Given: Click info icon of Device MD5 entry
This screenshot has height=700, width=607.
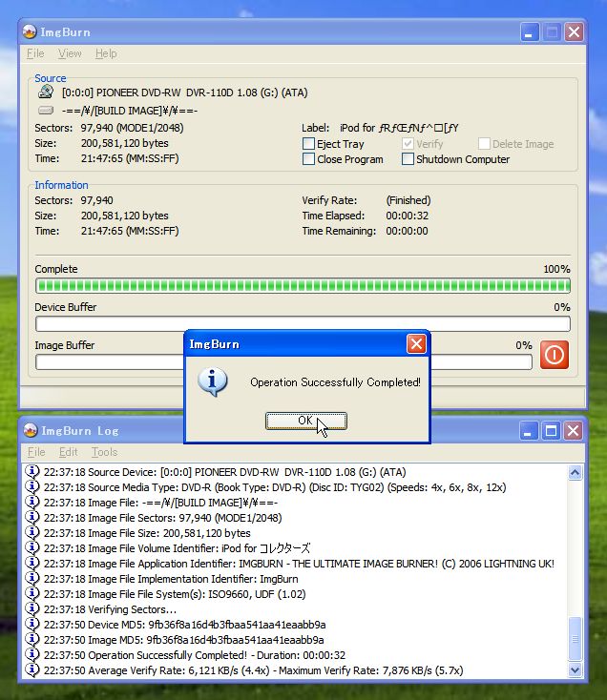Looking at the screenshot, I should [x=32, y=624].
